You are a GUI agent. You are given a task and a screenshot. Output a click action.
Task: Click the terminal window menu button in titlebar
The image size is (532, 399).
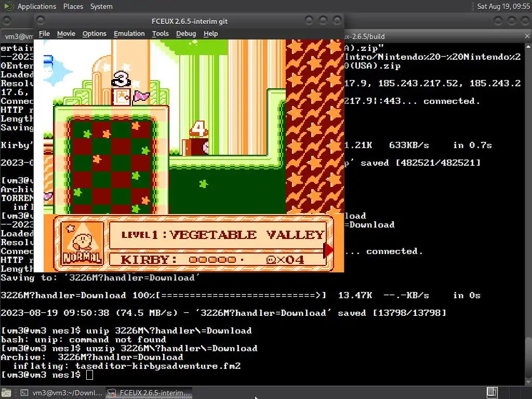click(x=6, y=21)
